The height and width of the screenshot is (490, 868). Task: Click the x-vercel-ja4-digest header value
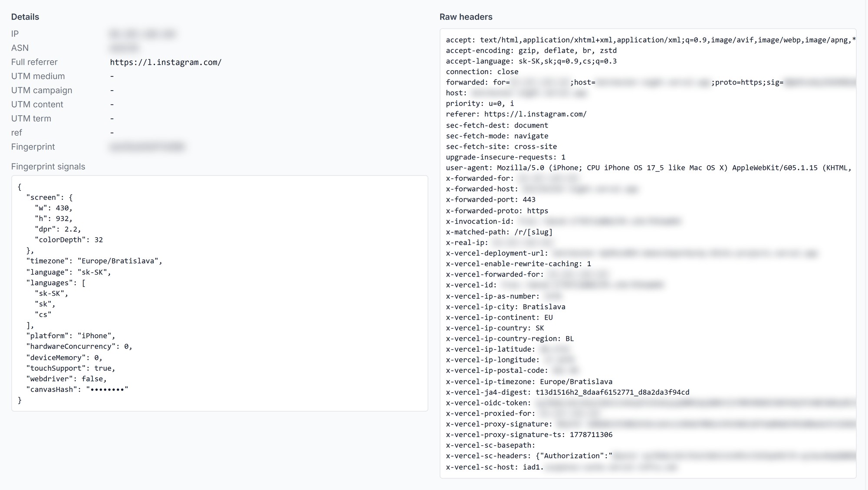click(612, 392)
